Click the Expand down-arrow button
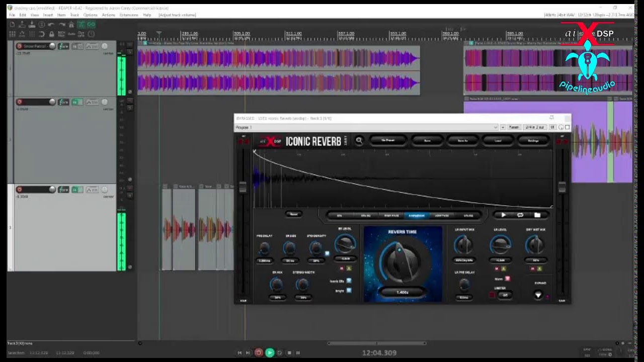 (538, 295)
